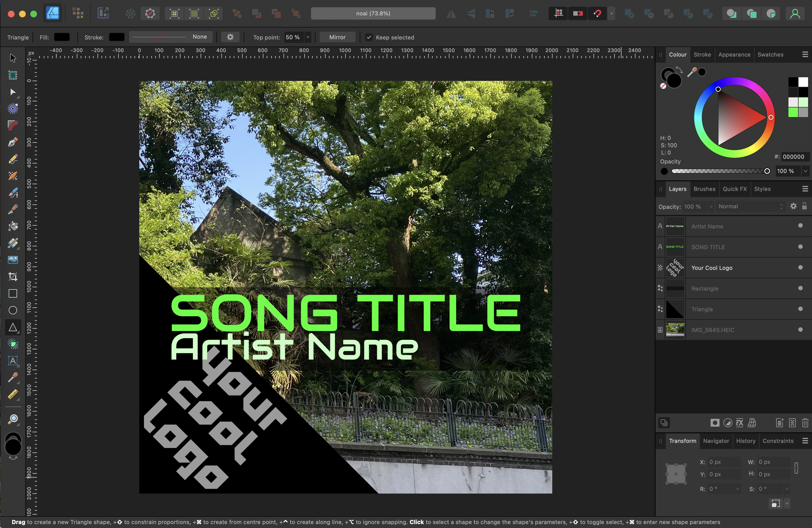
Task: Hide the Artist Name layer
Action: (x=801, y=226)
